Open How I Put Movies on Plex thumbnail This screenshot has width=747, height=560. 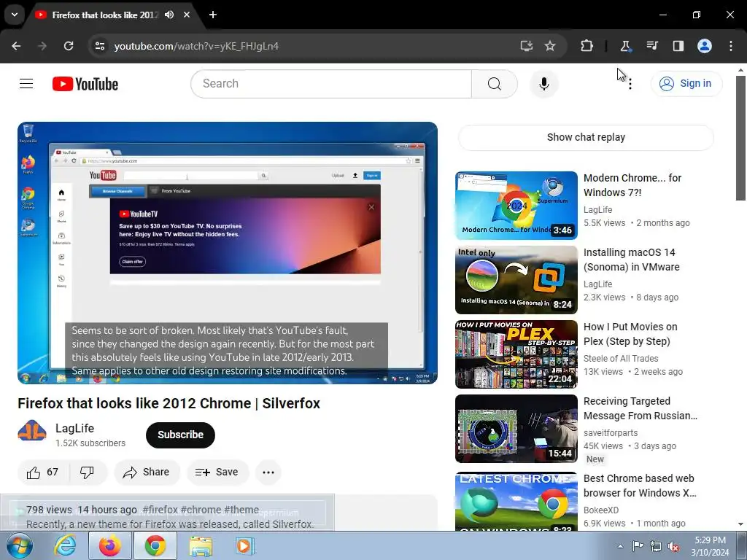(x=516, y=354)
